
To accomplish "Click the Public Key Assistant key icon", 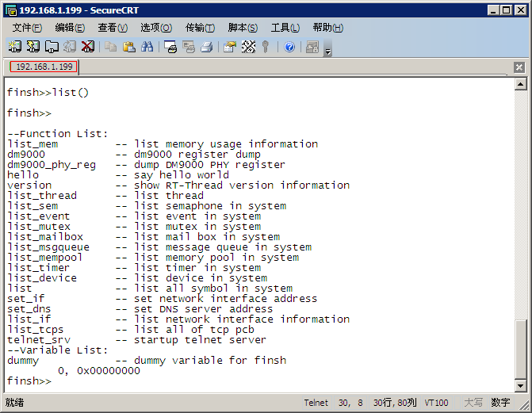I will pyautogui.click(x=266, y=47).
